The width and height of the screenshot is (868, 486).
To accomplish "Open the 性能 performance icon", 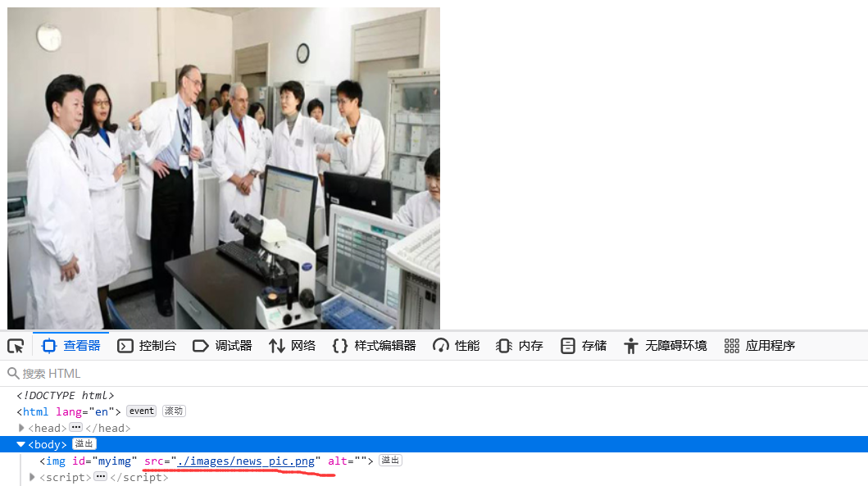I will pyautogui.click(x=441, y=346).
